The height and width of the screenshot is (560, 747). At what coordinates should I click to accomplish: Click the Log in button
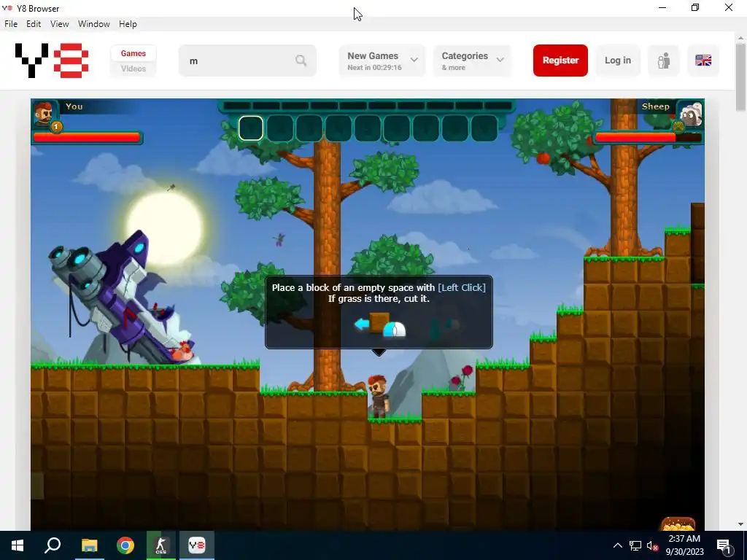pyautogui.click(x=618, y=61)
